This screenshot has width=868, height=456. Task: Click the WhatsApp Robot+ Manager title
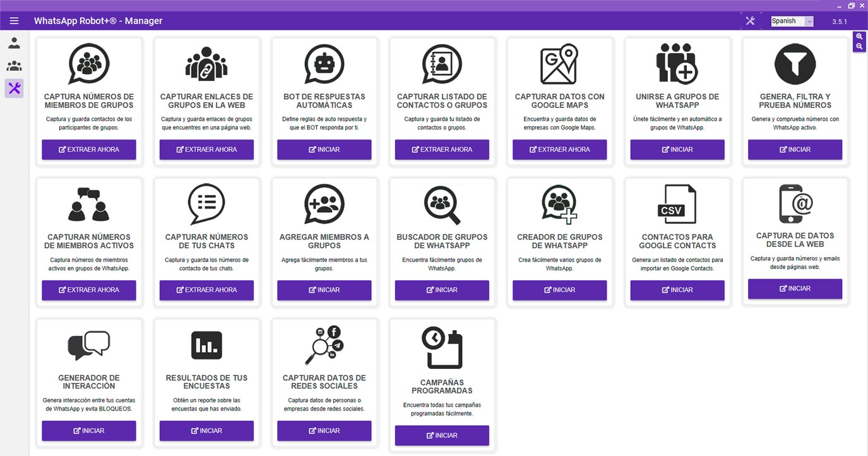pyautogui.click(x=98, y=21)
